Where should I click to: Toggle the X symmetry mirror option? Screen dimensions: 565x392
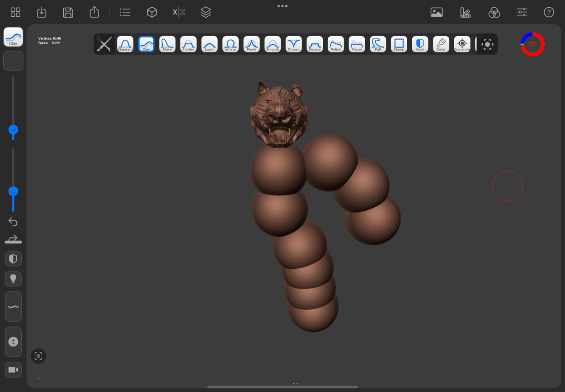pos(179,12)
